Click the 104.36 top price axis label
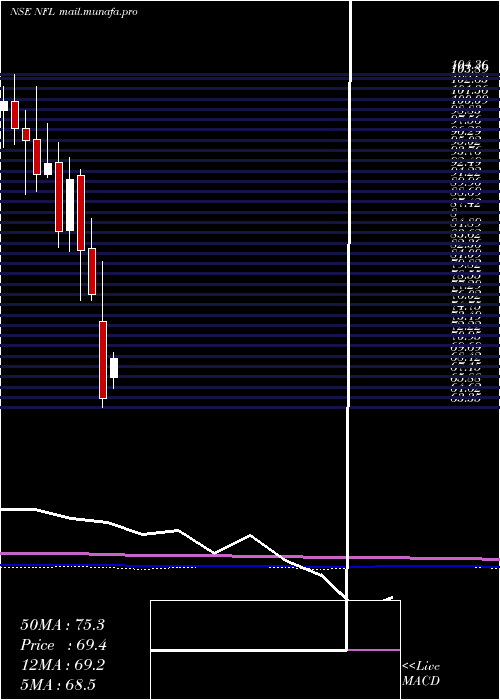500x700 pixels. pos(470,65)
